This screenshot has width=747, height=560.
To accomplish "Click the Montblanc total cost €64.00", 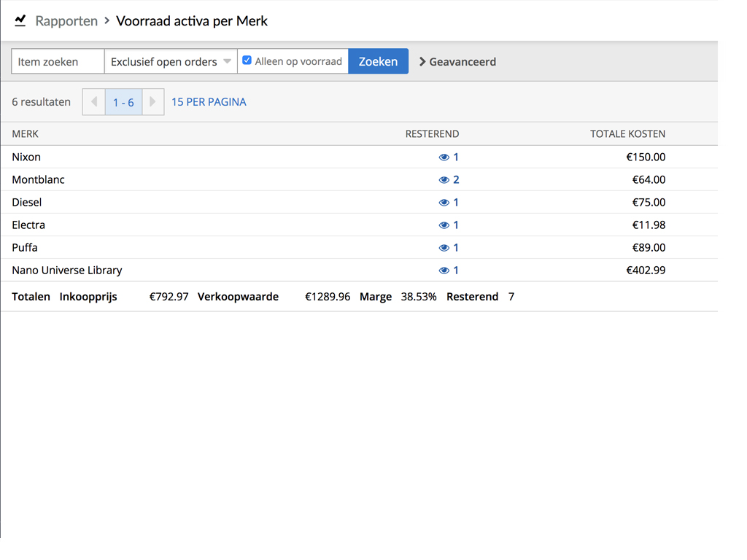I will (x=649, y=179).
